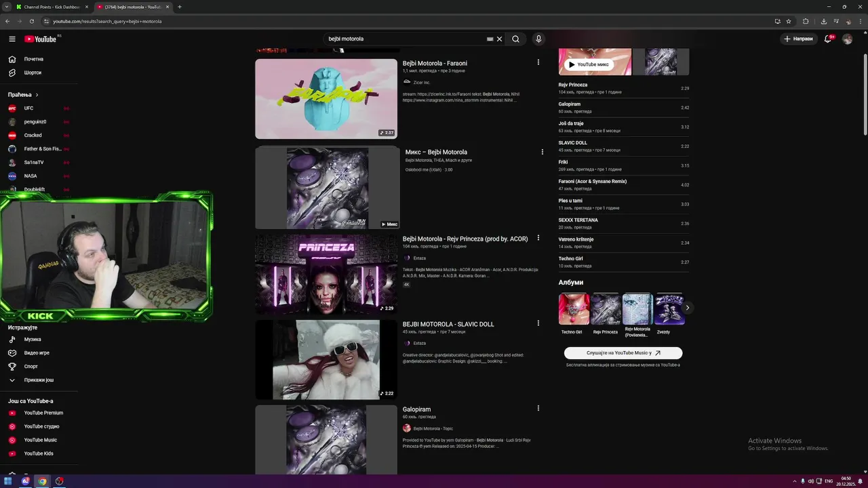Screen dimensions: 868x488
Task: Open the Zicer Inc. channel link
Action: 421,82
